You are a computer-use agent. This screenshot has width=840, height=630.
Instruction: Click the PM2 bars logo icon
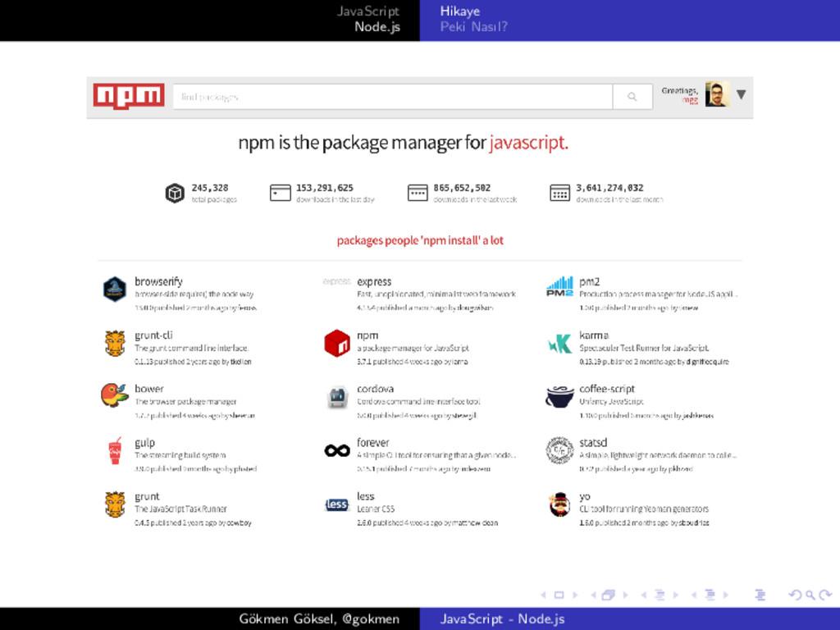point(559,286)
